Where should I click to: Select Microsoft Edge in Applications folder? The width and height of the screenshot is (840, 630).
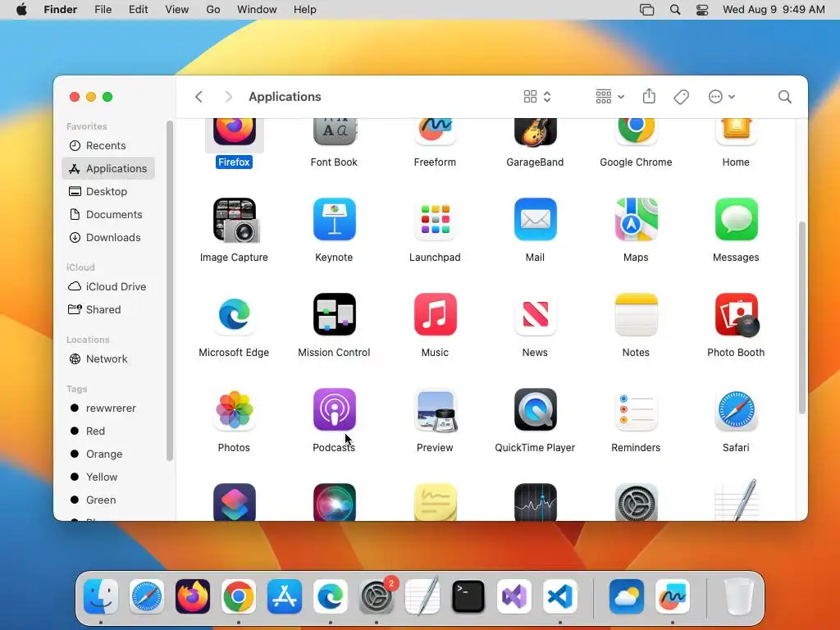pos(234,314)
